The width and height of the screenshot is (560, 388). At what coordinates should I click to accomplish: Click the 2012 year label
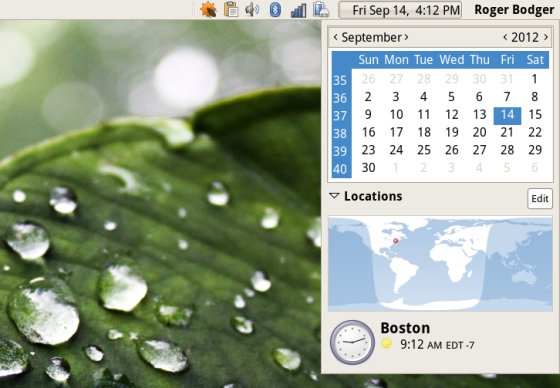[525, 38]
